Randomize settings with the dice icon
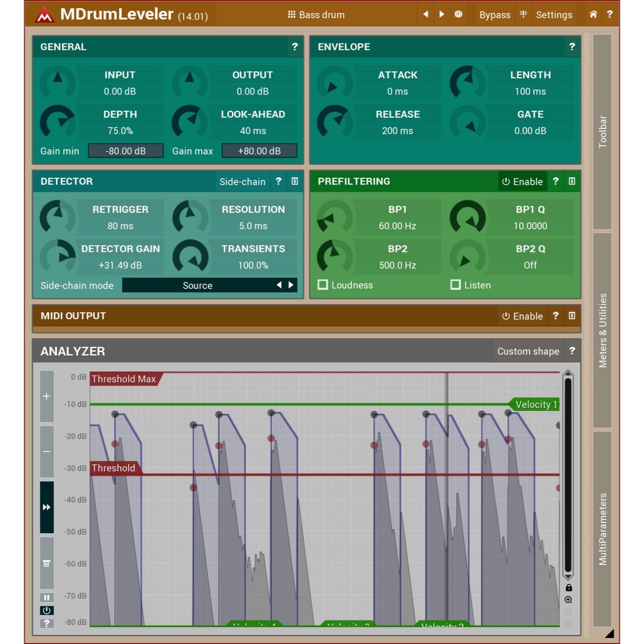This screenshot has width=644, height=644. tap(459, 14)
